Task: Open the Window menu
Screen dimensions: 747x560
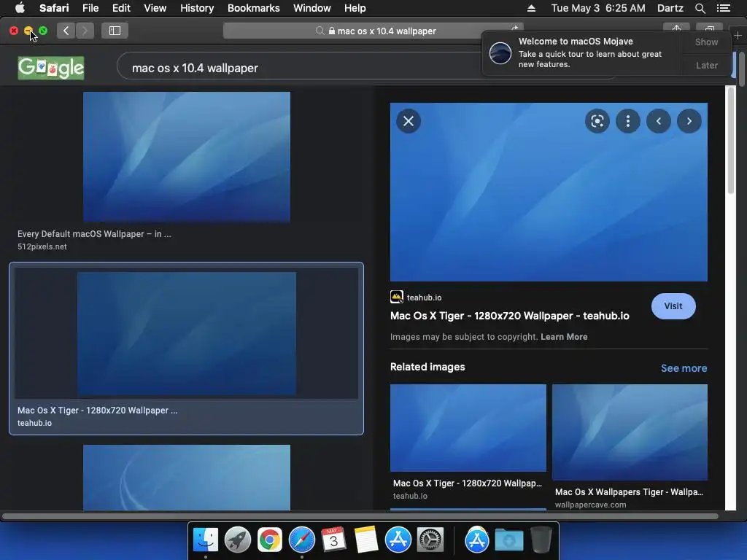Action: point(312,8)
